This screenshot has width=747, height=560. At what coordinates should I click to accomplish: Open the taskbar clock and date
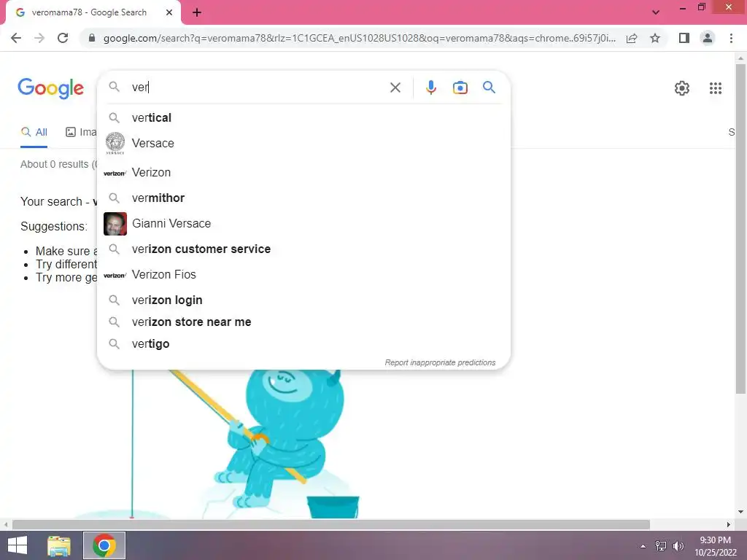click(715, 546)
